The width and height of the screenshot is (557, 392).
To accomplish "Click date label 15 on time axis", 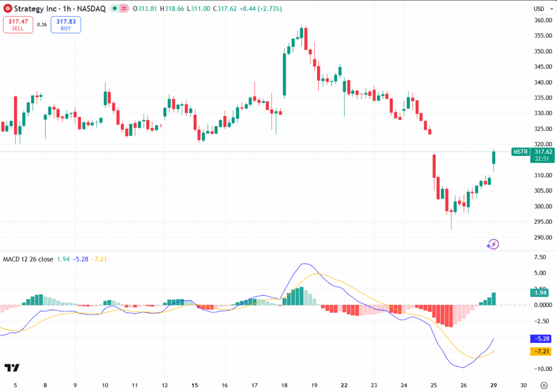I will coord(195,385).
